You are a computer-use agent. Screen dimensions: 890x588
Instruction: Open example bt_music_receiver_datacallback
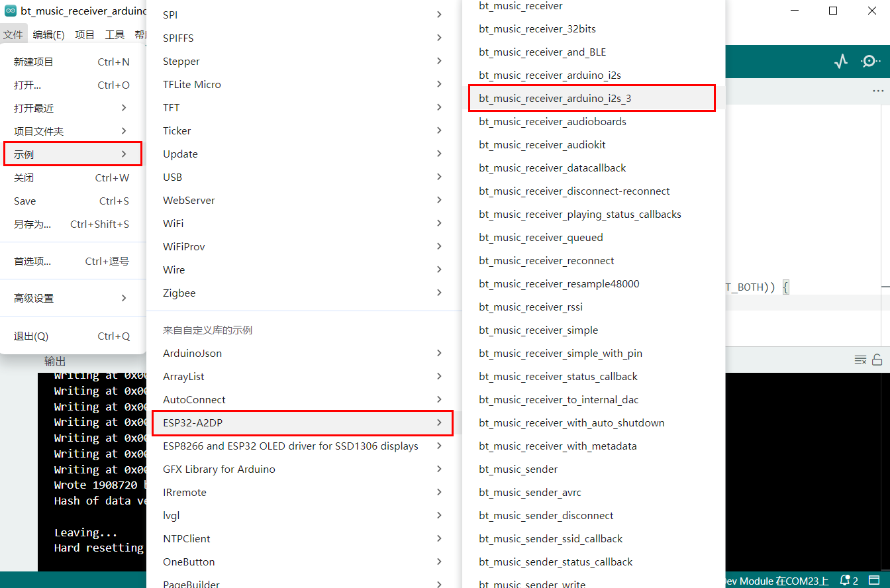[593, 168]
